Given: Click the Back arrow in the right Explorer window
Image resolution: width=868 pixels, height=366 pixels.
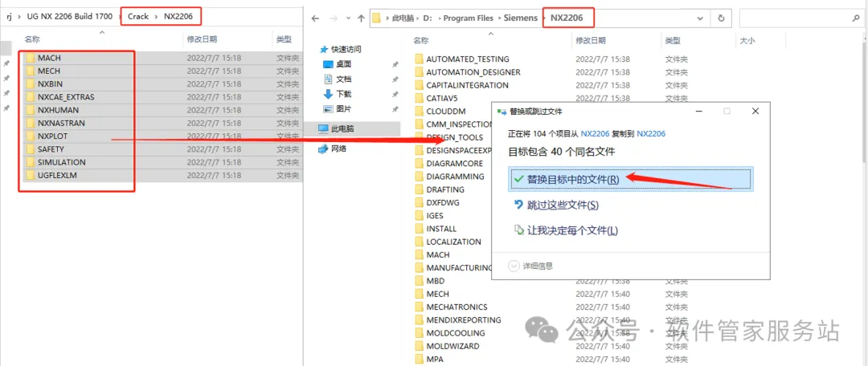Looking at the screenshot, I should coord(316,18).
